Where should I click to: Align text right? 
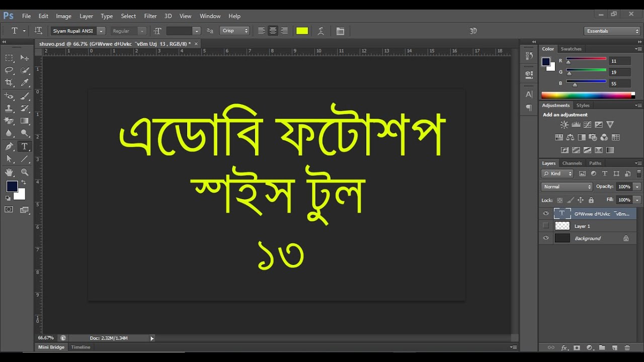[284, 31]
